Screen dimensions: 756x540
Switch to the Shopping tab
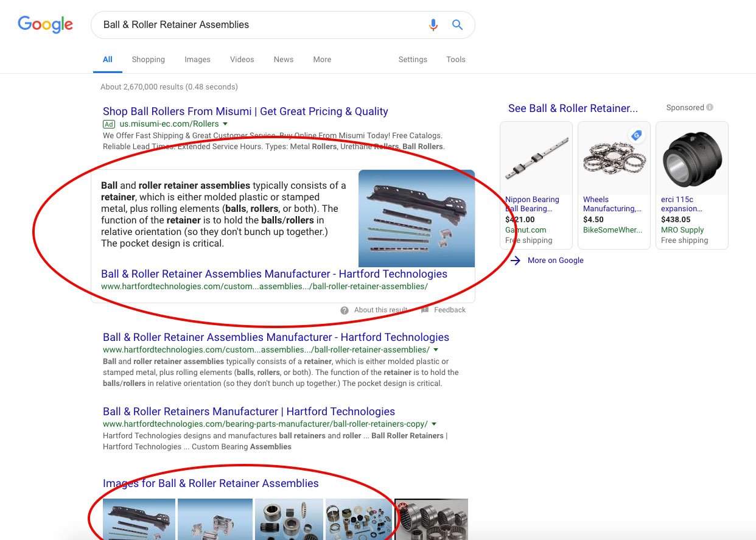[149, 60]
